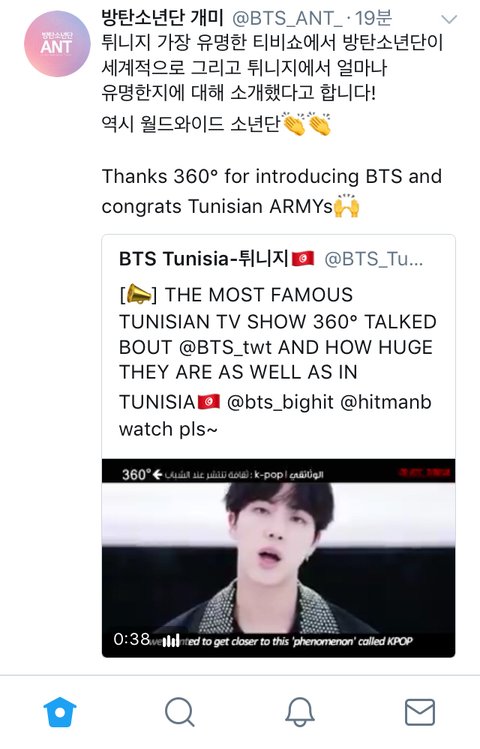Open the Search magnifier tab
The height and width of the screenshot is (749, 480).
180,712
